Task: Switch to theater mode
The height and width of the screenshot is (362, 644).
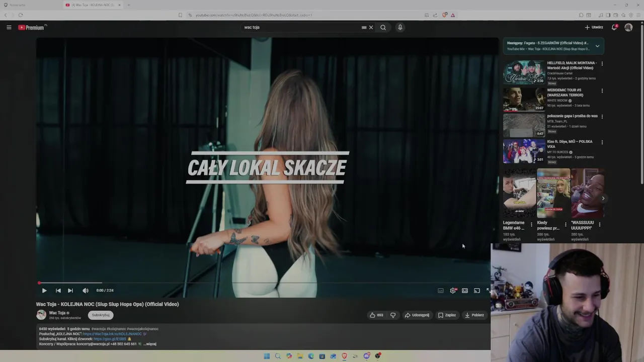Action: point(465,291)
